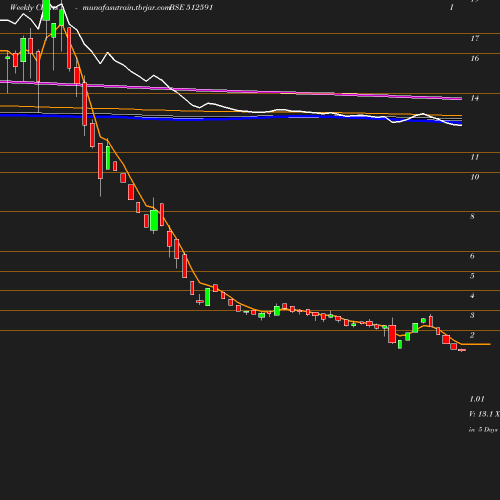Select the price axis label "3"
Screen dimensions: 500x500
472,315
